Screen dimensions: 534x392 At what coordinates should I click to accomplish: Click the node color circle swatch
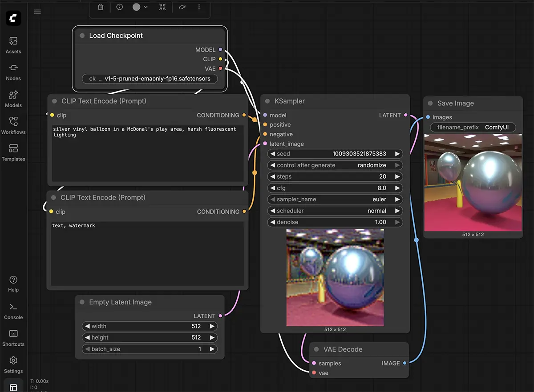[137, 7]
